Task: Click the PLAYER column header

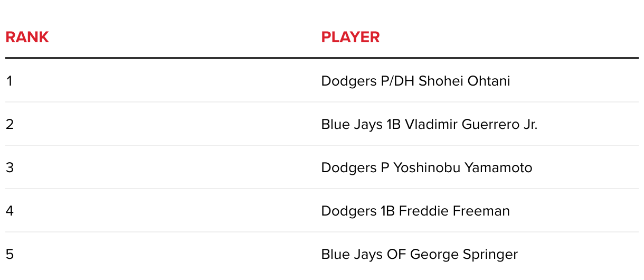Action: coord(351,37)
